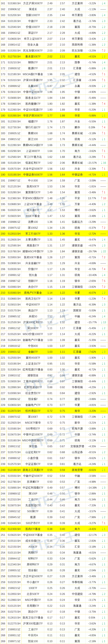
Task: Click the 国联安 fund company cell
Action: pyautogui.click(x=77, y=311)
